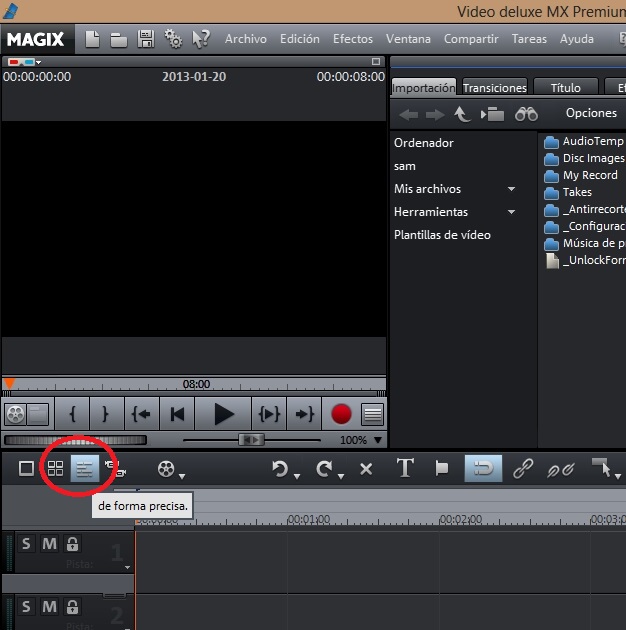Go up one folder level in media pool
The image size is (626, 630).
pyautogui.click(x=462, y=115)
